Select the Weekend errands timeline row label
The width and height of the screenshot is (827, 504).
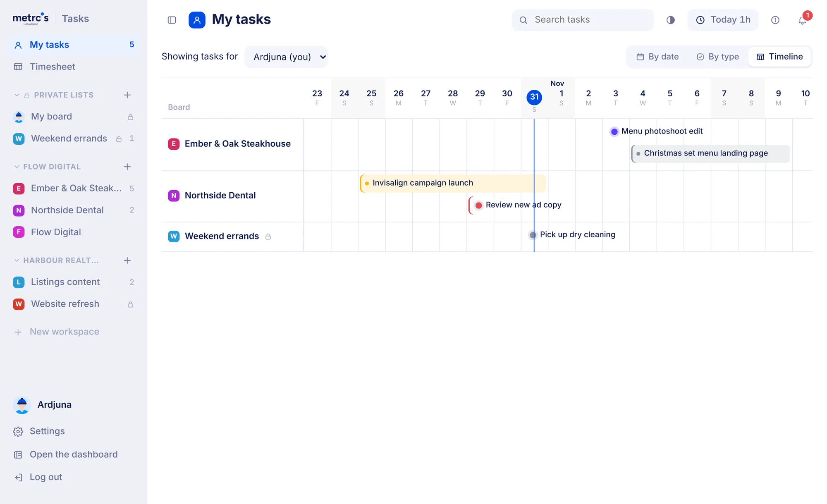click(x=222, y=236)
